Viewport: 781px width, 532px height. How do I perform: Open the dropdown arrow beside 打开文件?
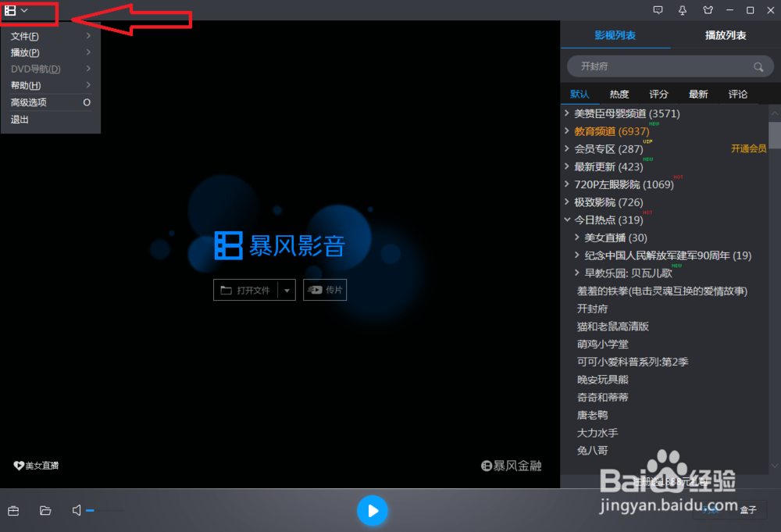pyautogui.click(x=287, y=290)
